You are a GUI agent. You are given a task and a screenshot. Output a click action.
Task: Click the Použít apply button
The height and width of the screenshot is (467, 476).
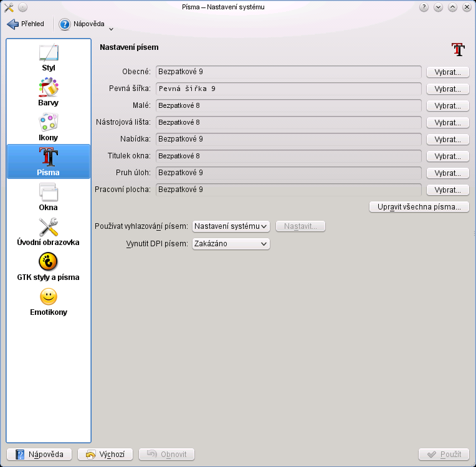444,455
